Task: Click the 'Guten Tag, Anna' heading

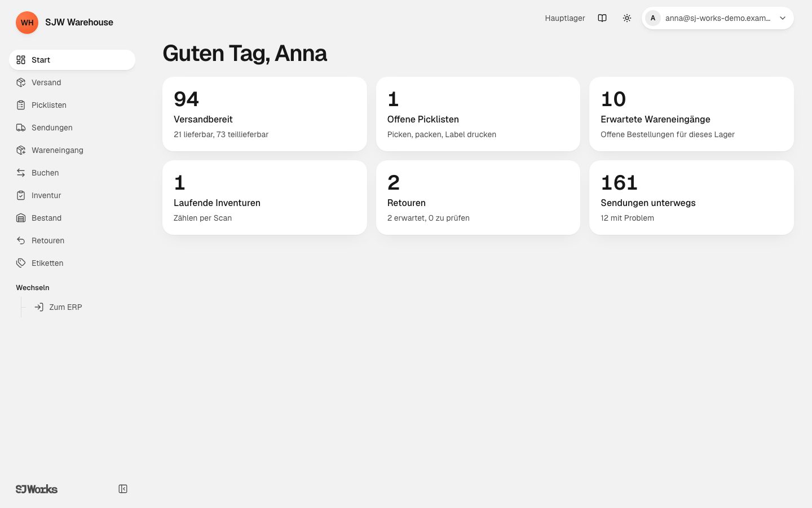Action: pyautogui.click(x=245, y=53)
